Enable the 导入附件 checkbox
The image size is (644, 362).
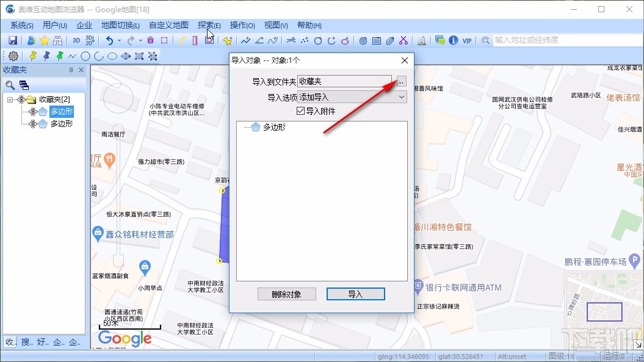[x=301, y=110]
